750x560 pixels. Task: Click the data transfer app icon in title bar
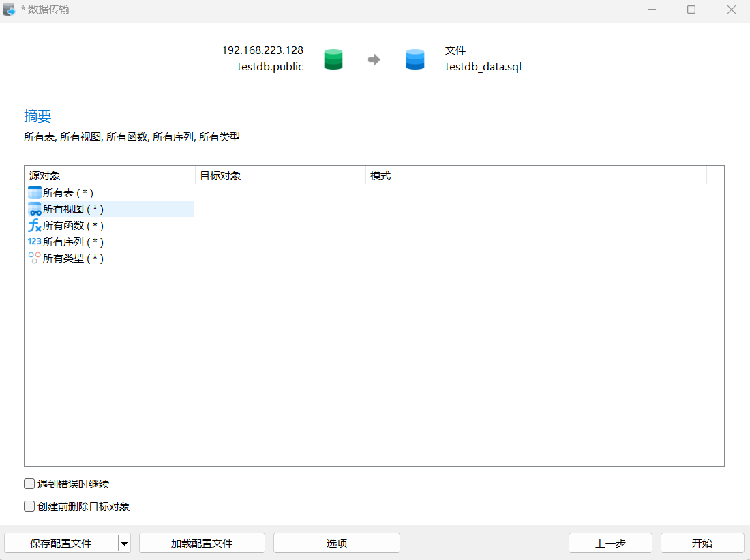tap(10, 10)
